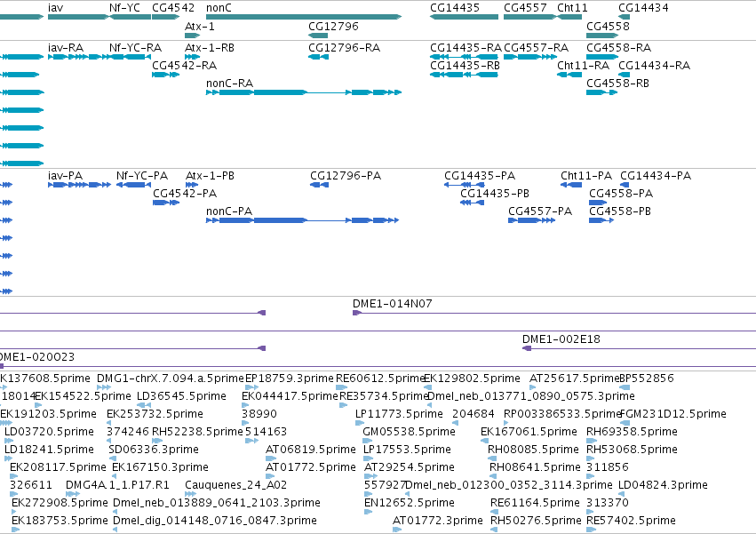This screenshot has width=756, height=534.
Task: Click the AT01772.3prime EST label
Action: click(438, 521)
